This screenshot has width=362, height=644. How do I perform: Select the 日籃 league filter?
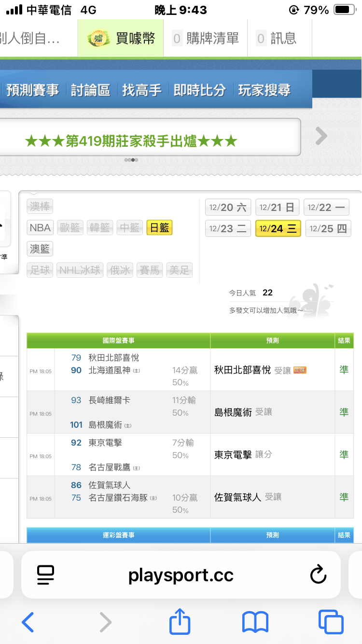pos(159,228)
